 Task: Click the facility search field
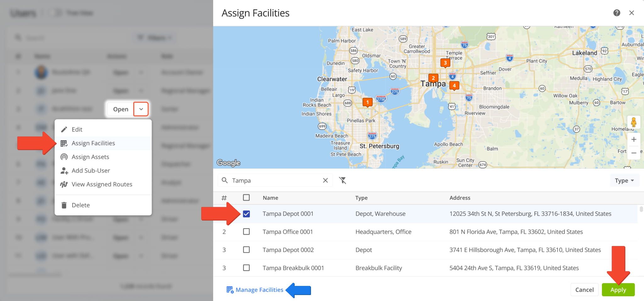(x=275, y=180)
